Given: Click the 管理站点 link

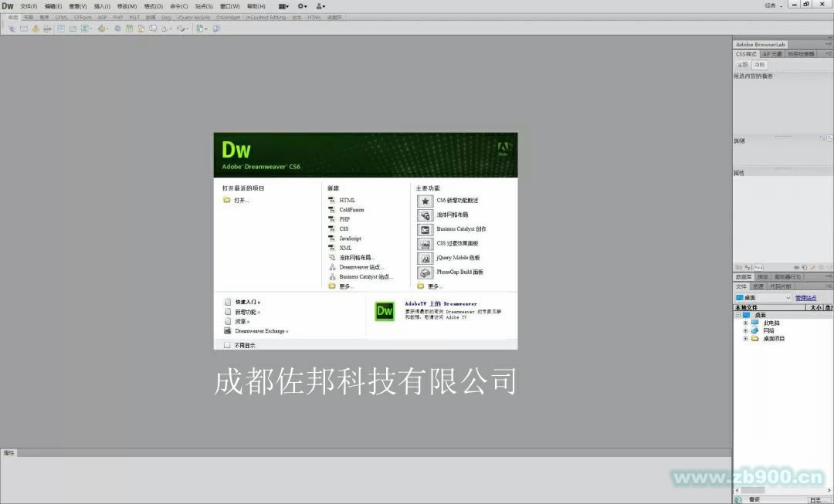Looking at the screenshot, I should (x=806, y=296).
